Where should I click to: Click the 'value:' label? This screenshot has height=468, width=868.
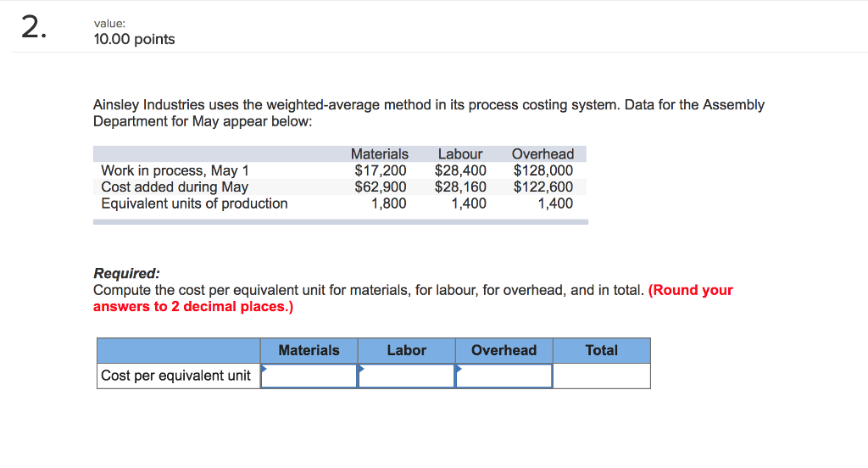pos(109,23)
